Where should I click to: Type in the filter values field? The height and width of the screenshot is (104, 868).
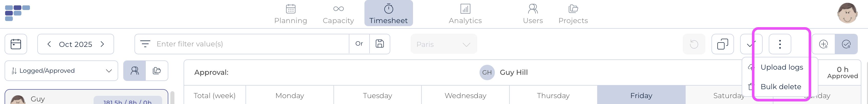249,44
